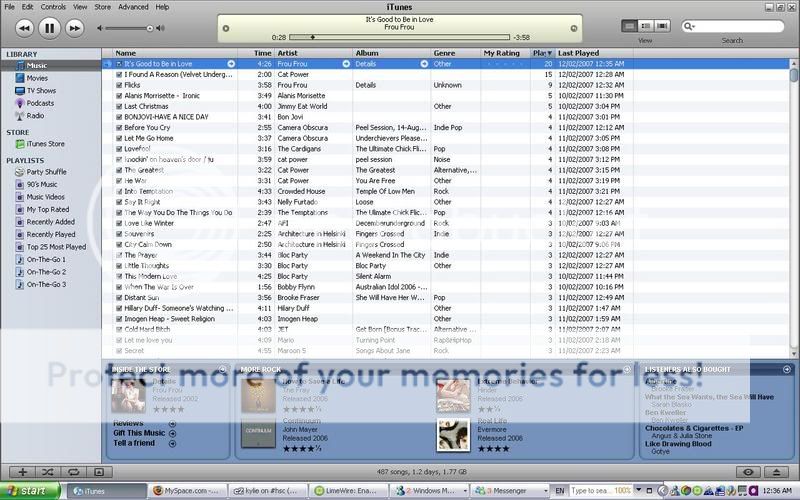Switch to Cover Flow view
800x500 pixels.
coord(662,26)
